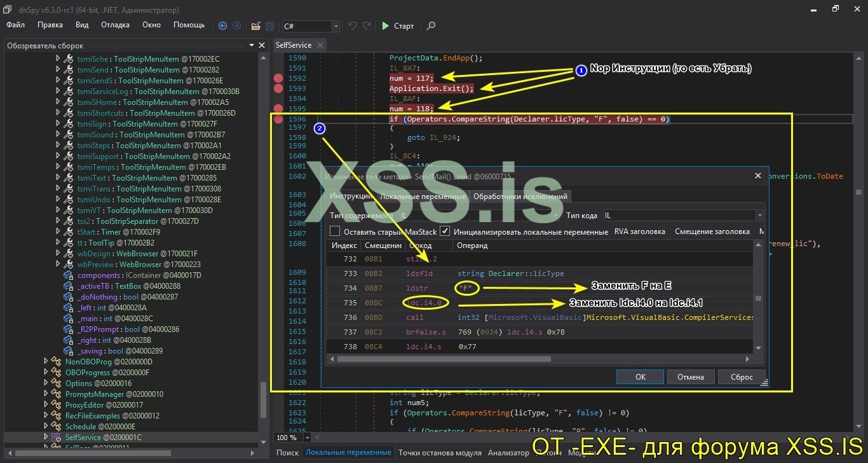868x463 pixels.
Task: Expand the tsmiSend tree node
Action: [58, 70]
